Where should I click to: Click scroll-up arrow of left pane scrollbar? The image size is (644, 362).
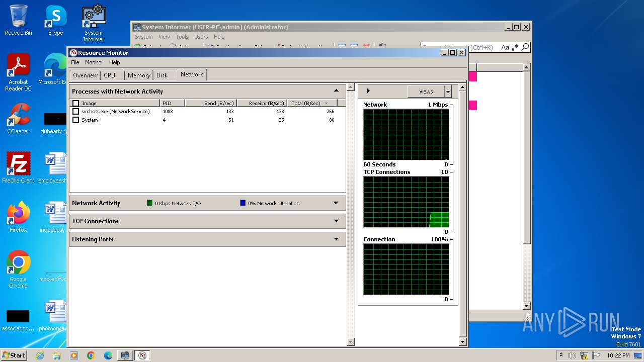[351, 87]
